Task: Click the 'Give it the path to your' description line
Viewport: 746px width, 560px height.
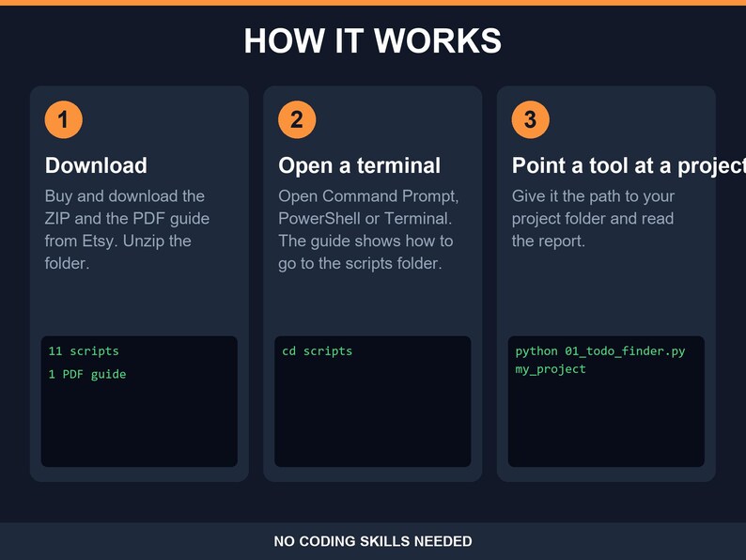Action: (593, 196)
